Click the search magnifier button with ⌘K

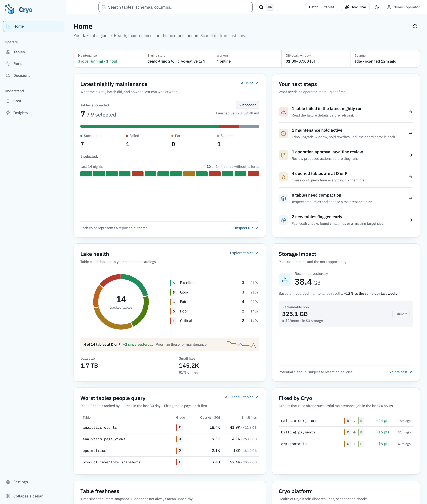tap(266, 7)
